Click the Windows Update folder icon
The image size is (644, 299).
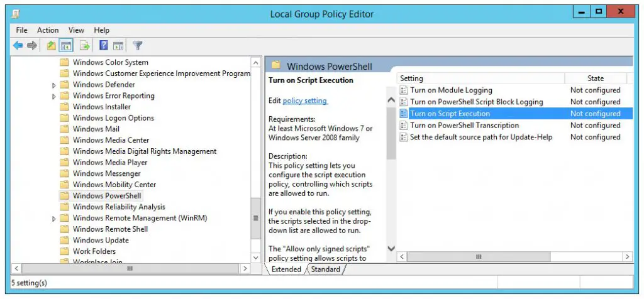click(x=64, y=241)
